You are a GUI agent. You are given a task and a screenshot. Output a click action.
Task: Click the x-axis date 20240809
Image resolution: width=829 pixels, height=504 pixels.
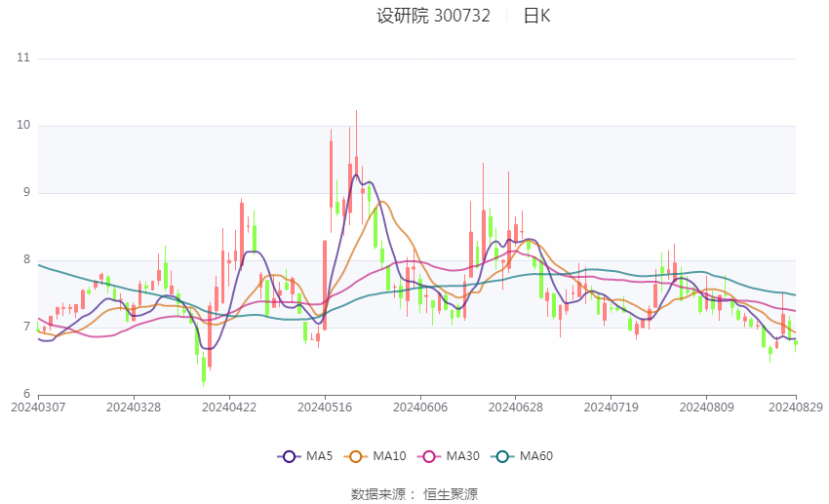point(707,407)
